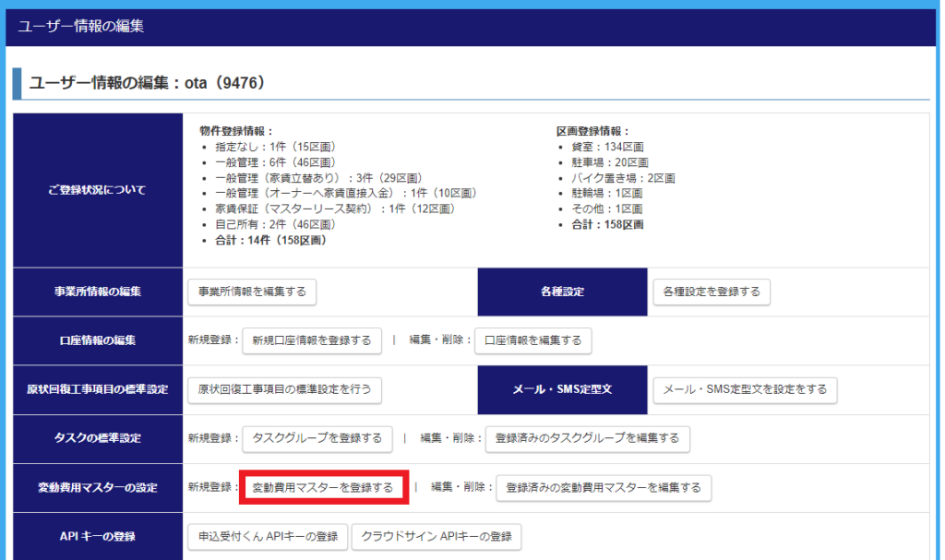Click 申込受付くん APIキーの登録 button

(268, 536)
